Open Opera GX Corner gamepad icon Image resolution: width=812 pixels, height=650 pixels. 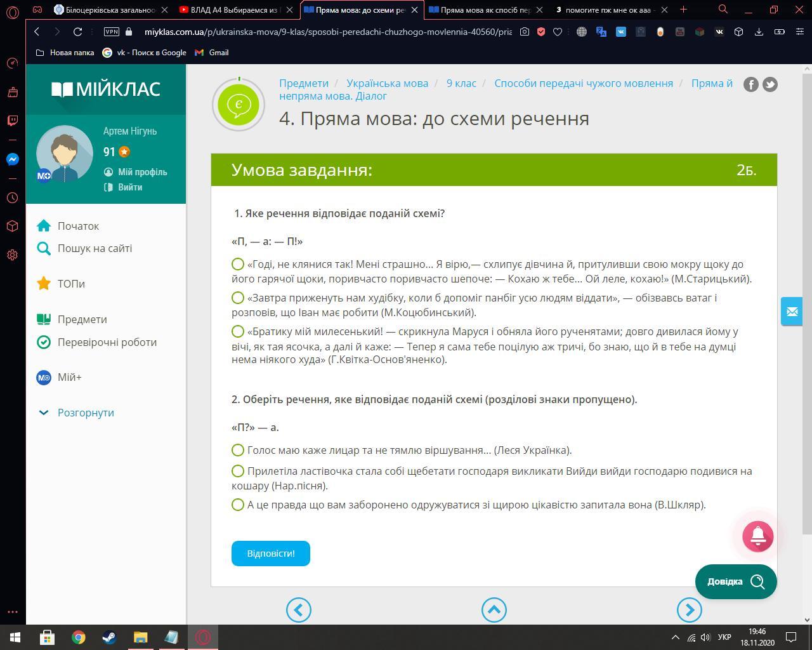click(x=37, y=10)
